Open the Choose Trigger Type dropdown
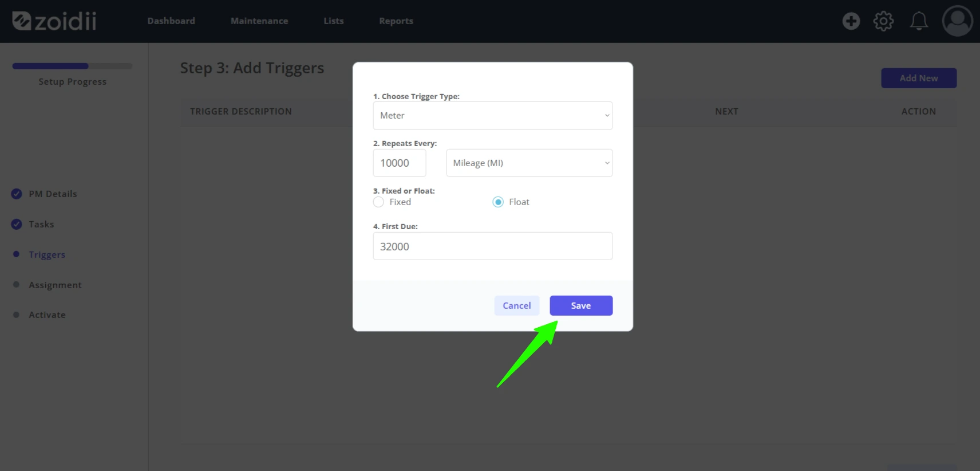 click(x=492, y=116)
